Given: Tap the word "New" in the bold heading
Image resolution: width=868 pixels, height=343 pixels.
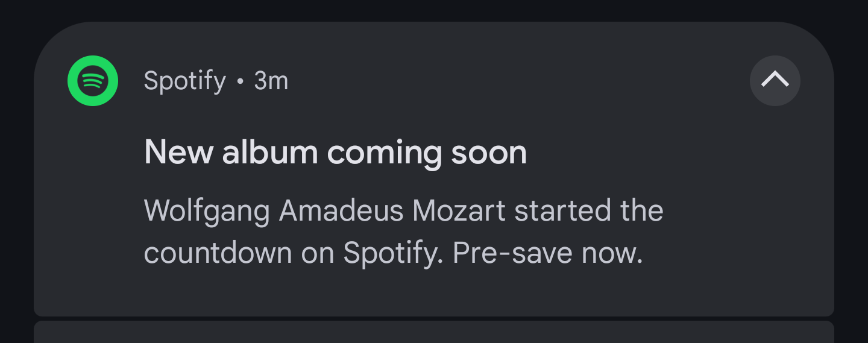Looking at the screenshot, I should click(x=178, y=153).
